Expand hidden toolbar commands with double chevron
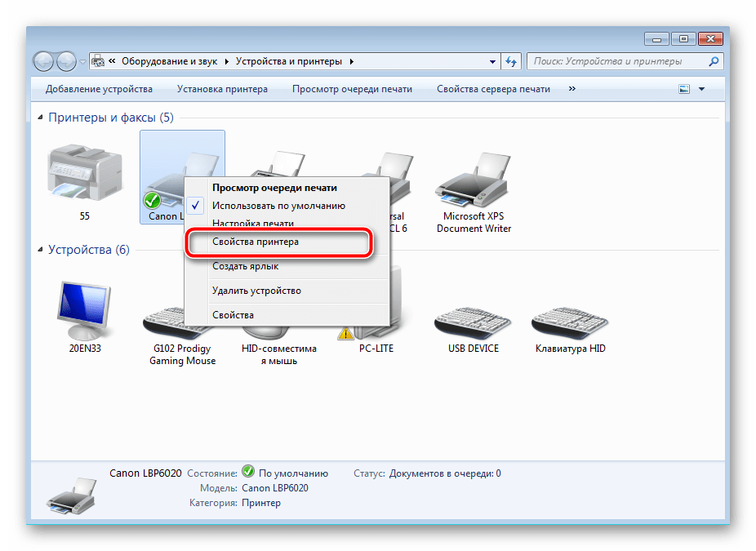 pyautogui.click(x=571, y=89)
